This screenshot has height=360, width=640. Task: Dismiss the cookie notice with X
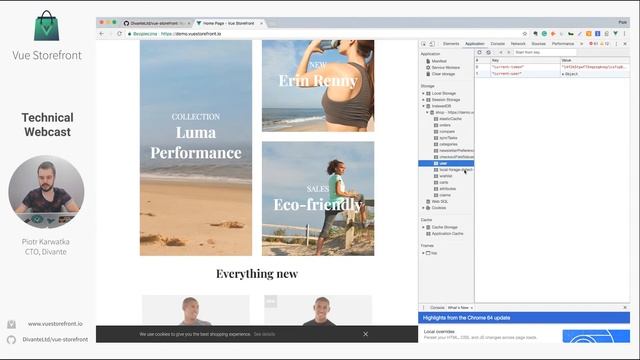pyautogui.click(x=365, y=334)
